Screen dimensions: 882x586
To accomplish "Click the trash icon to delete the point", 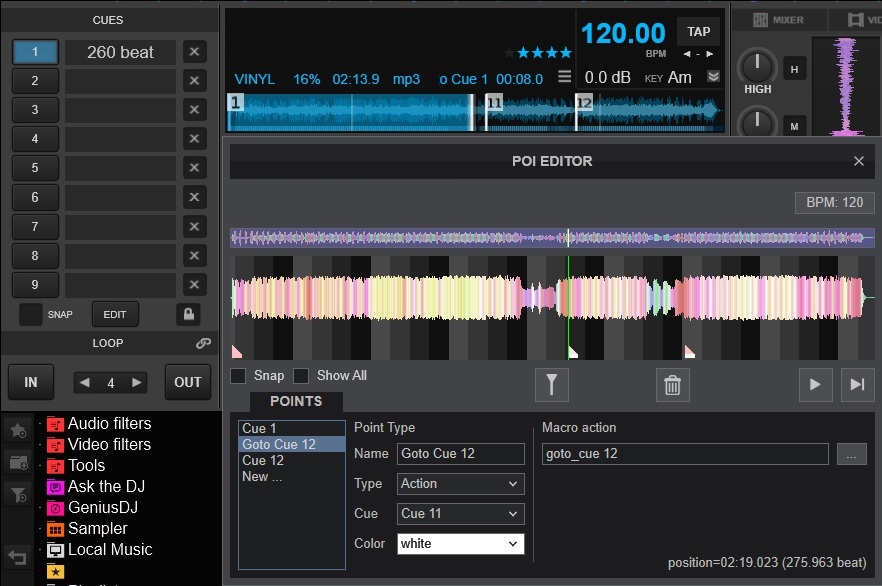I will [673, 384].
